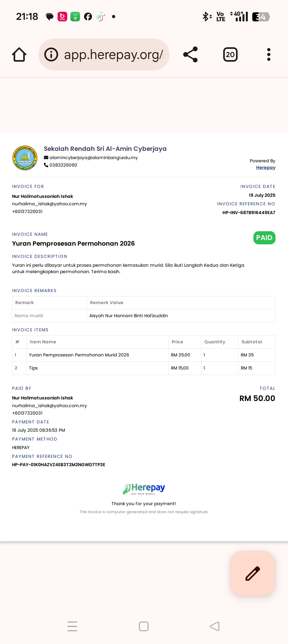Open the tab switcher showing 20 tabs
Image resolution: width=288 pixels, height=644 pixels.
coord(230,54)
